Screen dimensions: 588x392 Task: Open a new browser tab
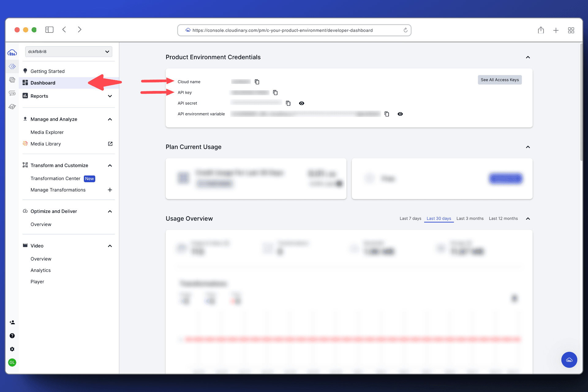556,30
